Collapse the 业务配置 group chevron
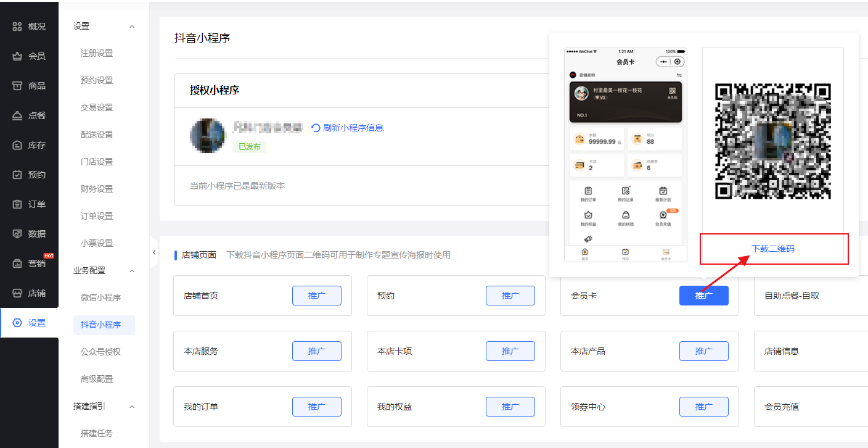868x448 pixels. point(131,271)
